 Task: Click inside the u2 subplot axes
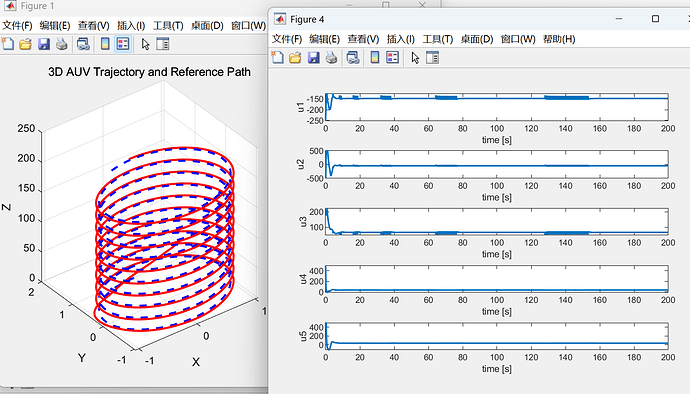(497, 165)
